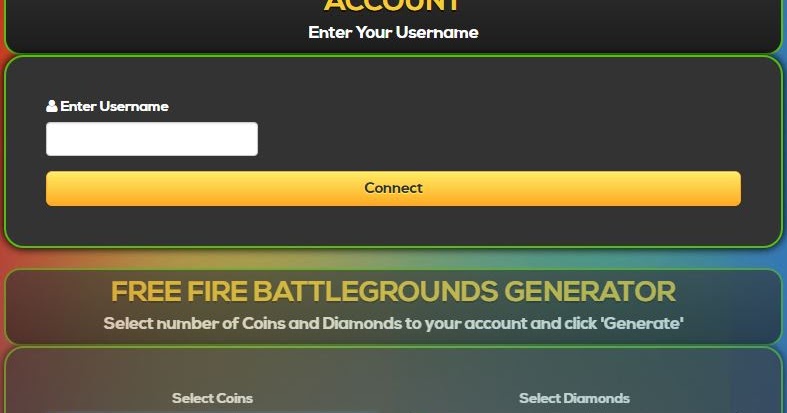Viewport: 787px width, 413px height.
Task: Click the word BATTLEGROUNDS in the title
Action: (375, 292)
